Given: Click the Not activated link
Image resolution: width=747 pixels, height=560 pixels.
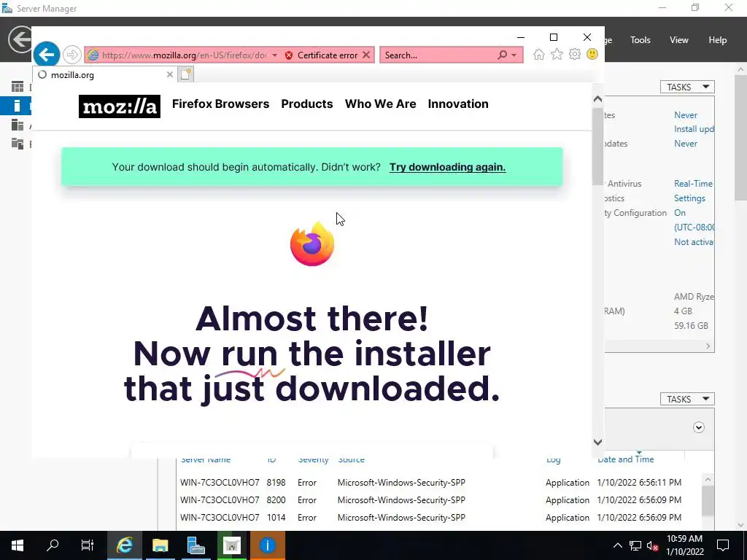Looking at the screenshot, I should [694, 242].
